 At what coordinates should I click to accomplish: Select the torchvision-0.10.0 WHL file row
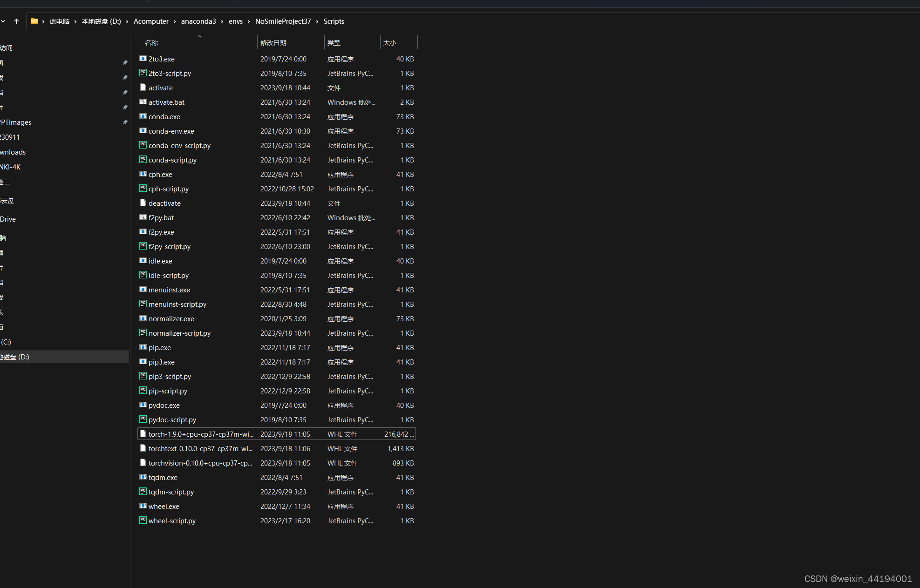tap(200, 463)
